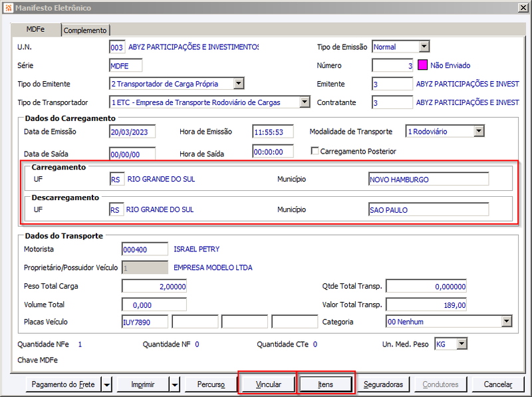
Task: Switch to the Complemento tab
Action: (x=85, y=31)
